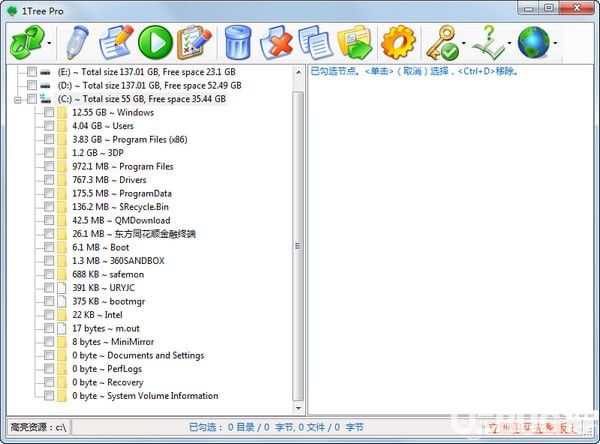
Task: Click the copy documents icon
Action: [315, 42]
